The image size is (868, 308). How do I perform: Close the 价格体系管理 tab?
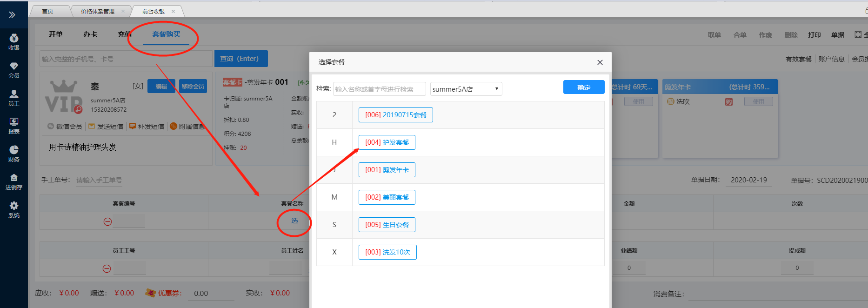coord(123,11)
